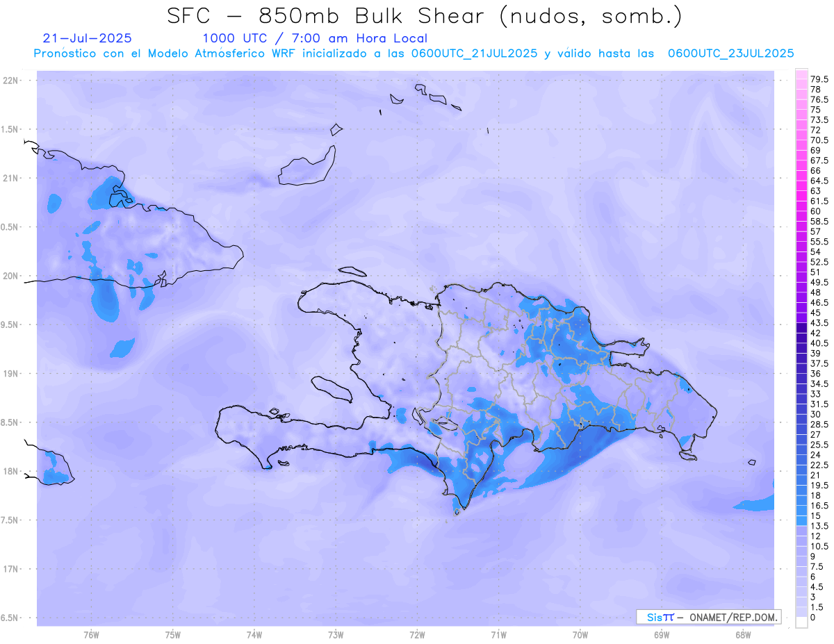Click the '61.5' value on the color scale
Image resolution: width=834 pixels, height=644 pixels.
[x=819, y=201]
